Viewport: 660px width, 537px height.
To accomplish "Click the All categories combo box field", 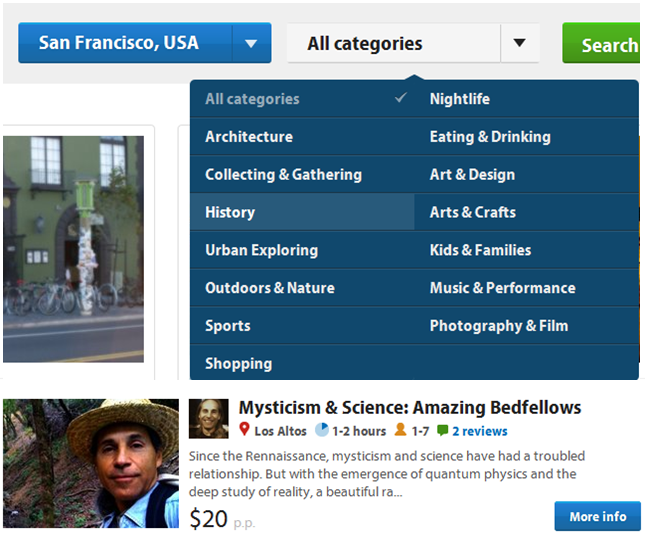I will (392, 43).
